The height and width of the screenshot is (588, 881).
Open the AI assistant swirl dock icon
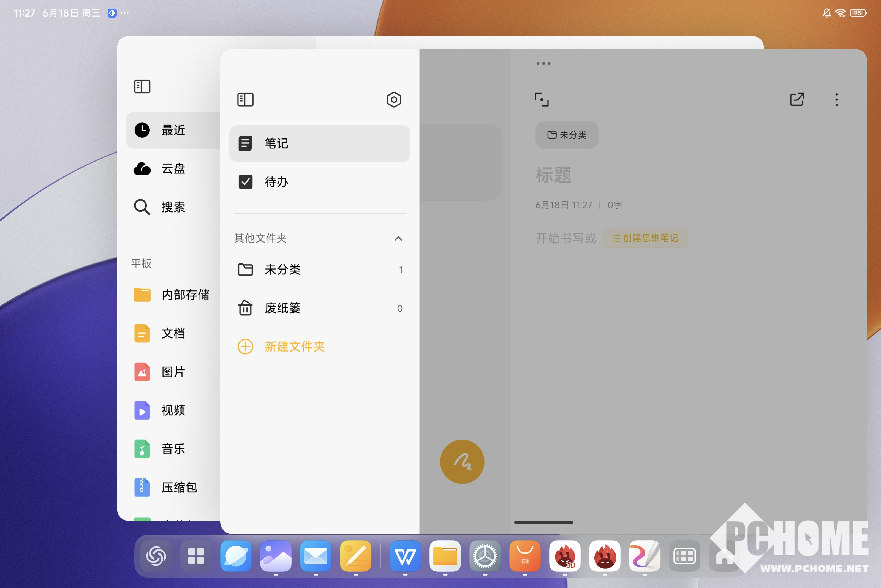[156, 556]
